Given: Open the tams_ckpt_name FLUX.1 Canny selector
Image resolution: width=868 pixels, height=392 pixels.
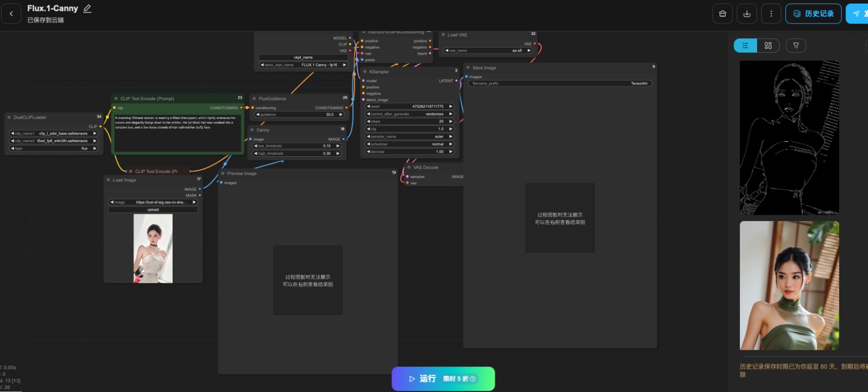Looking at the screenshot, I should 303,65.
